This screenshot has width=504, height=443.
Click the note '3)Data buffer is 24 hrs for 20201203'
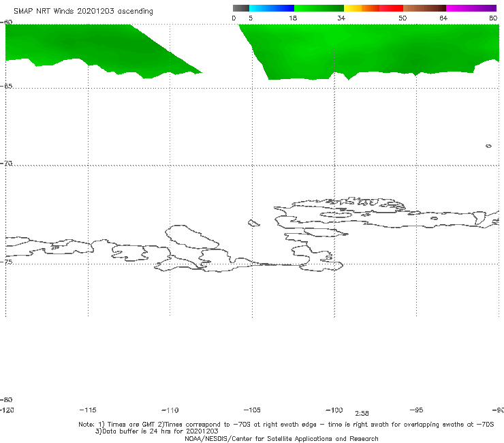pyautogui.click(x=157, y=431)
